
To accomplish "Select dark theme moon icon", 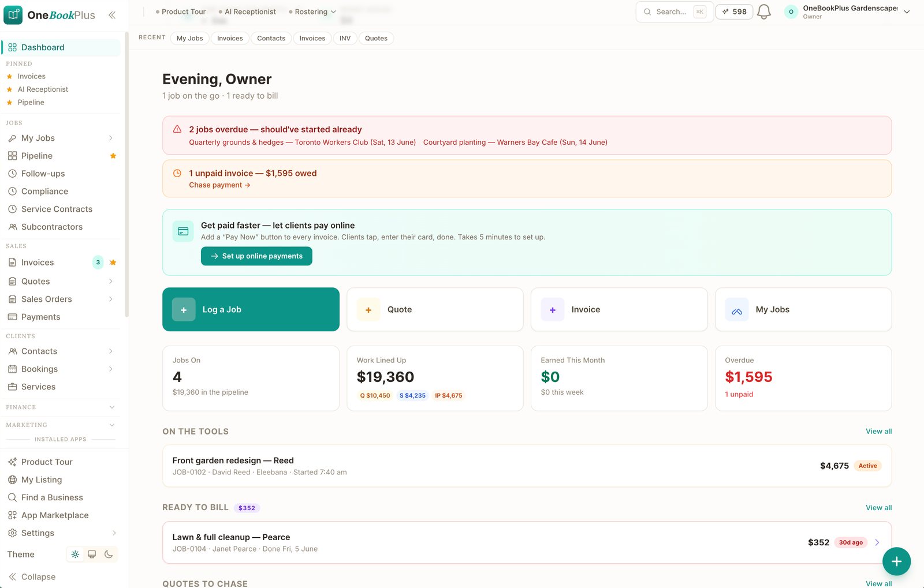I will click(109, 555).
